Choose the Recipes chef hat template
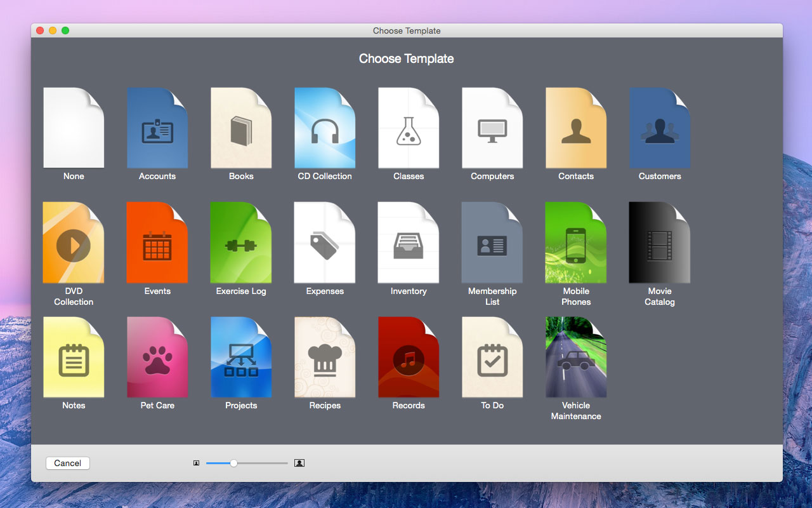The width and height of the screenshot is (812, 508). tap(325, 357)
